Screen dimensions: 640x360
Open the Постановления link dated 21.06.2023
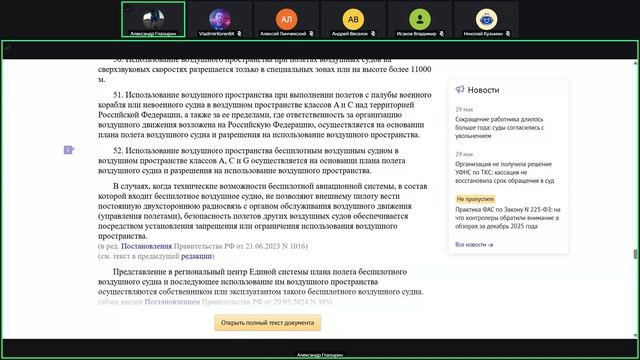tap(147, 246)
